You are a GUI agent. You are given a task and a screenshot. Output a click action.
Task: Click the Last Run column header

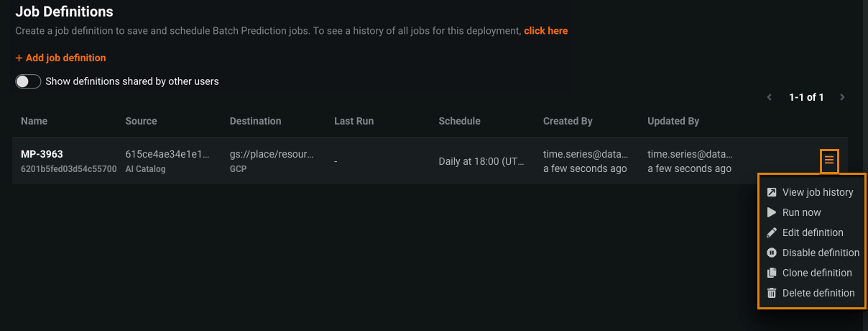tap(354, 121)
